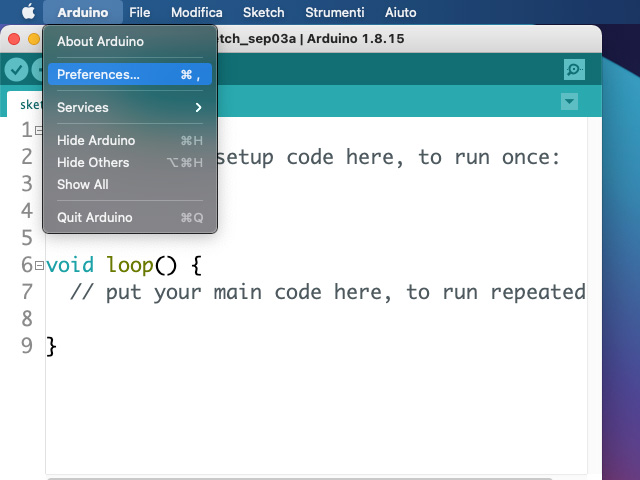Collapse the code fold at line 1
Image resolution: width=640 pixels, height=480 pixels.
click(39, 130)
